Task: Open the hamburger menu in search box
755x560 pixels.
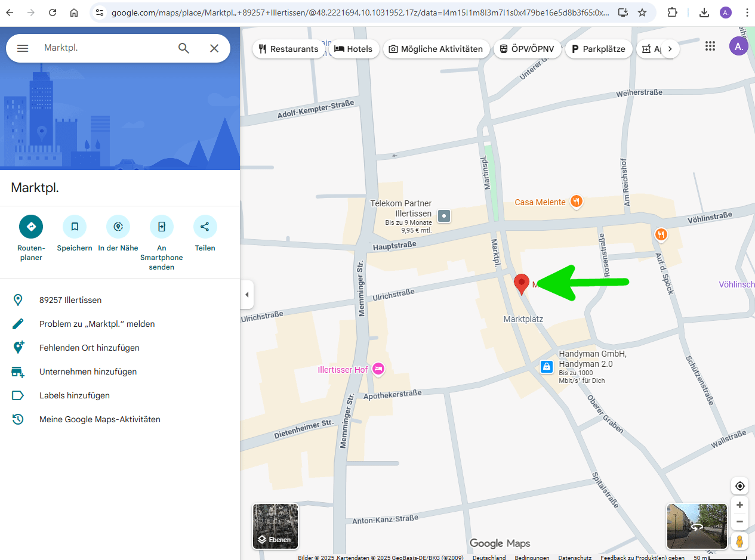Action: pyautogui.click(x=23, y=48)
